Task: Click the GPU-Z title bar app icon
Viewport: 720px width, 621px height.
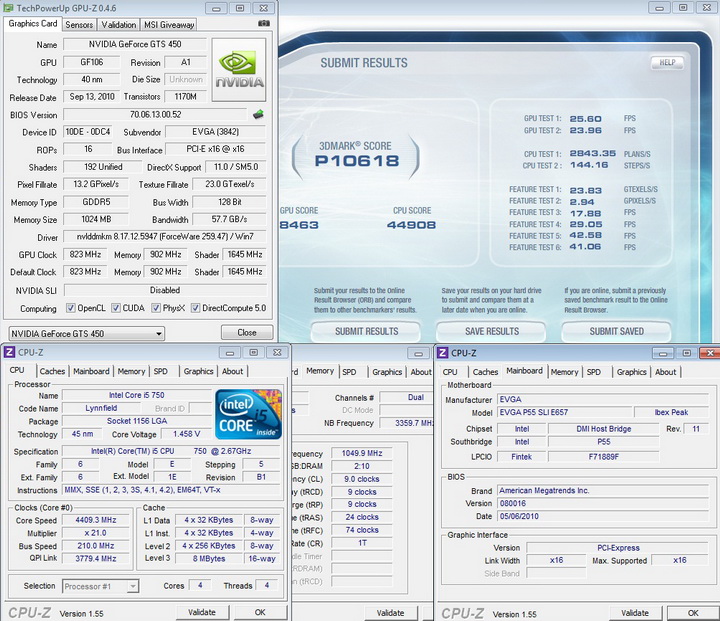Action: (x=8, y=8)
